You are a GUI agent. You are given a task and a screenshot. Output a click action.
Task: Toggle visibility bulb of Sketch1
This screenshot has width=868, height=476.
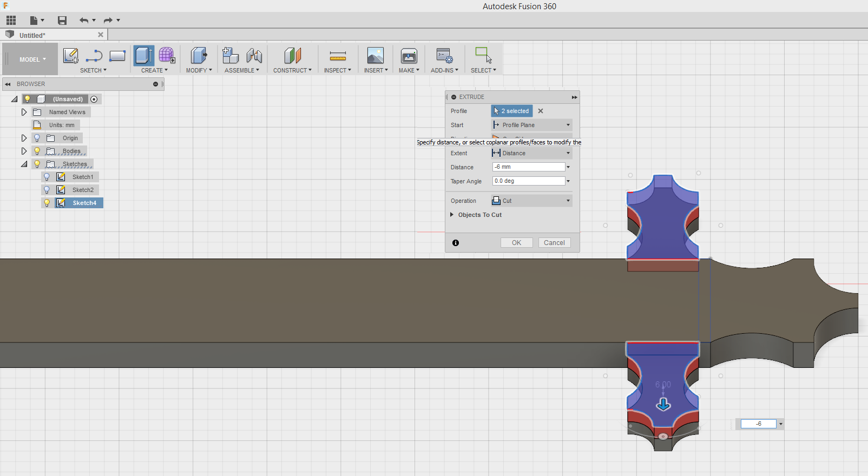point(47,177)
